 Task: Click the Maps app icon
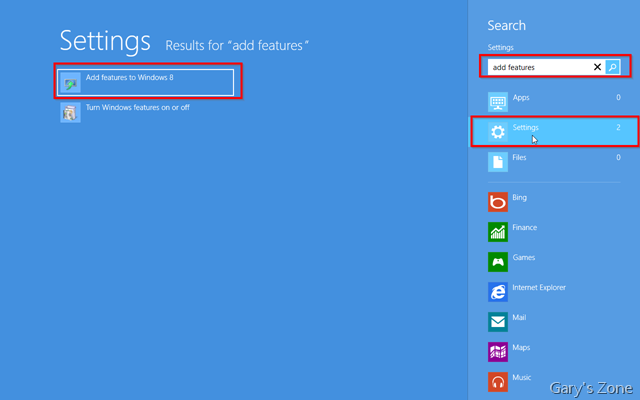[498, 352]
